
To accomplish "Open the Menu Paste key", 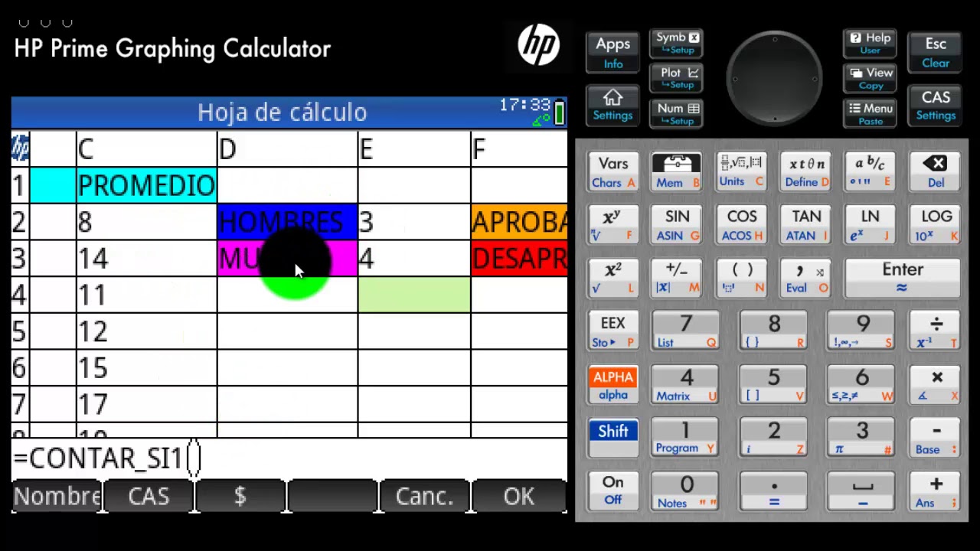I will (x=870, y=113).
